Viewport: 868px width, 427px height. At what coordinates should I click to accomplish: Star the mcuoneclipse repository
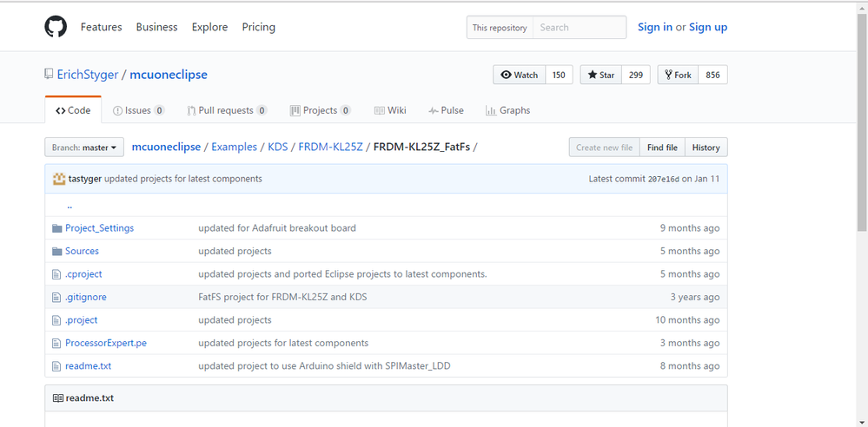point(600,76)
